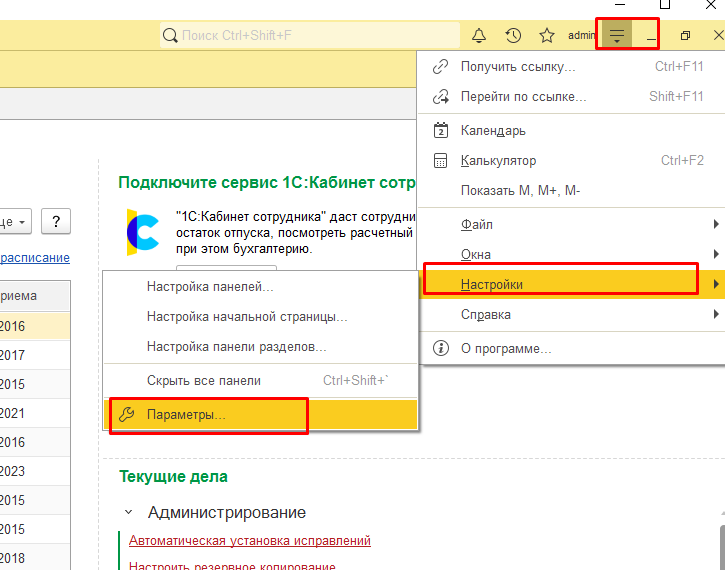Viewport: 725px width, 570px height.
Task: Open Автоматическая установка исправлений link
Action: (250, 540)
